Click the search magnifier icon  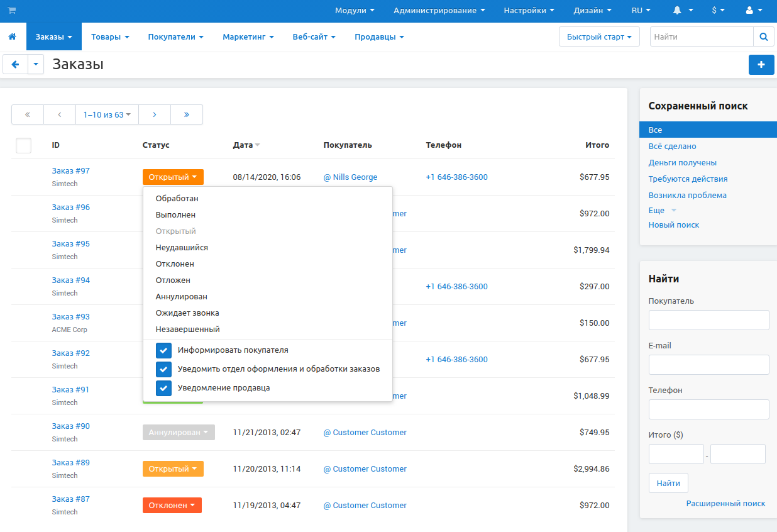763,37
